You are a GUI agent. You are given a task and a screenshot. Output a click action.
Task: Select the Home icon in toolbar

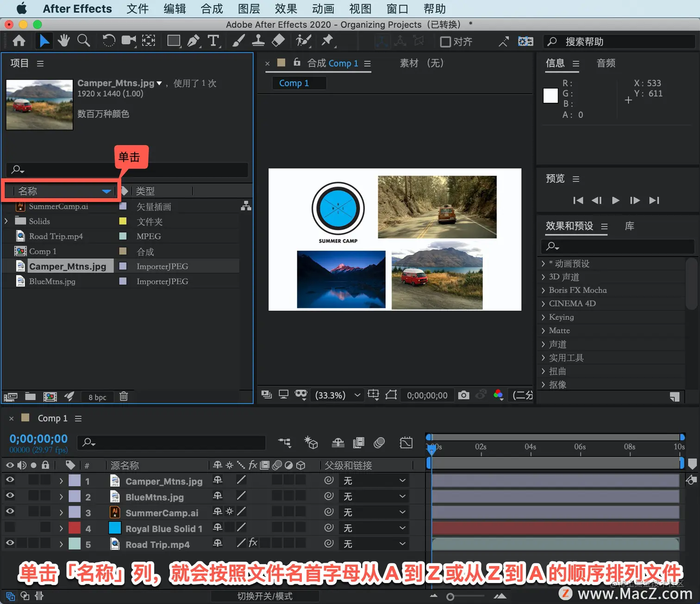point(19,41)
